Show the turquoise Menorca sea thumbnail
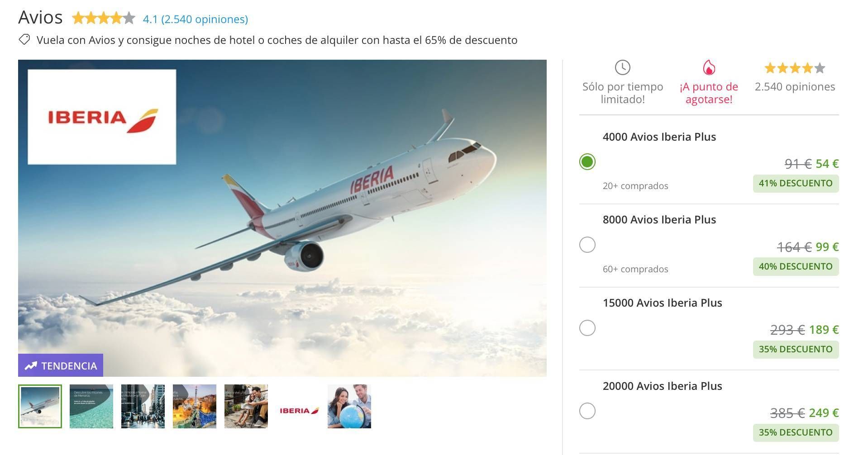 click(x=91, y=406)
